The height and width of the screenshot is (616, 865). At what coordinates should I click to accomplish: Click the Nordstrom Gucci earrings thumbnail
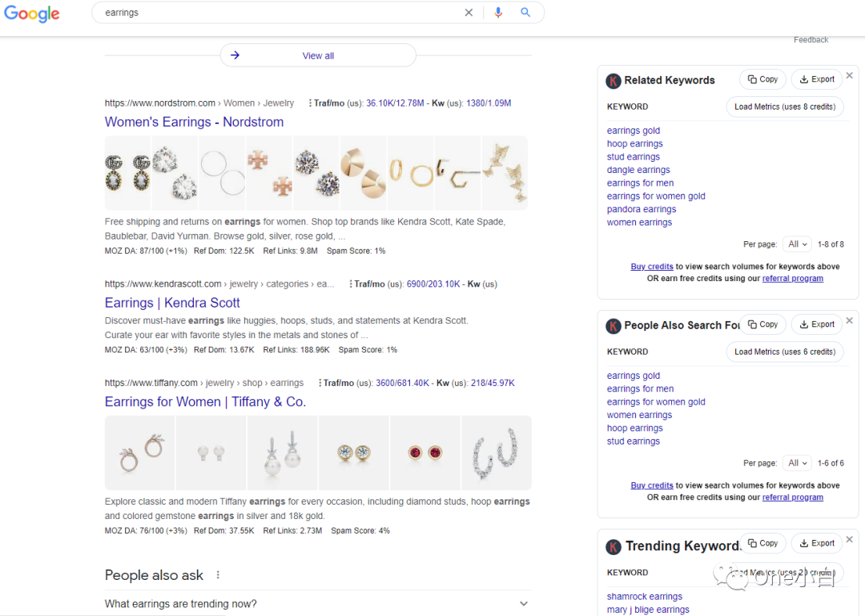tap(128, 172)
